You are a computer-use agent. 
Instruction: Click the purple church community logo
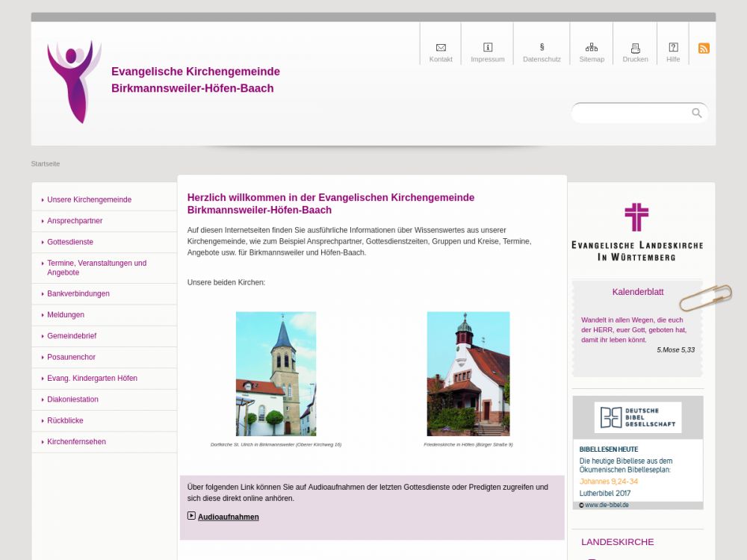[x=73, y=81]
